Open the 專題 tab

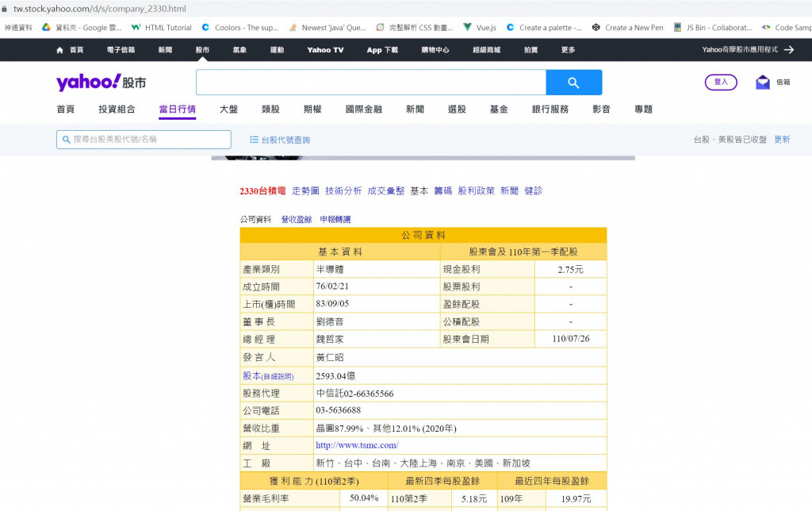[x=643, y=109]
